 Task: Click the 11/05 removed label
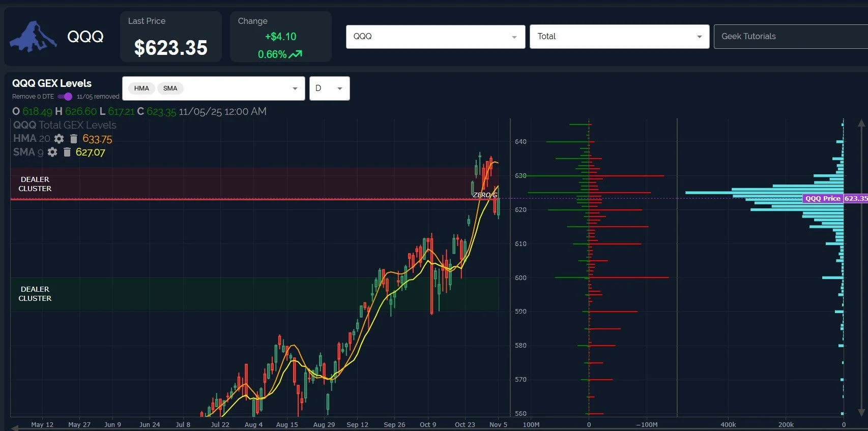click(x=98, y=97)
